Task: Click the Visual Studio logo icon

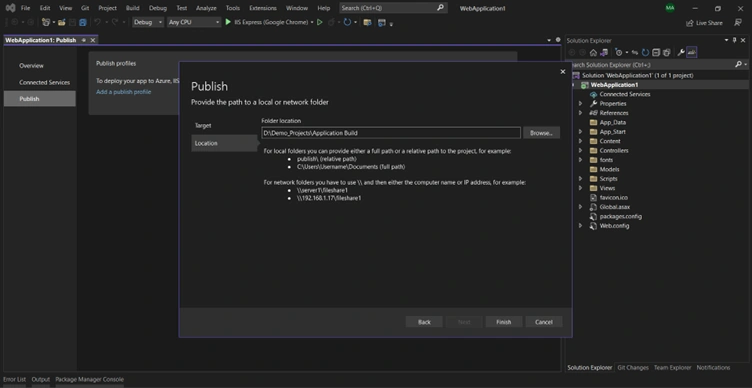Action: pyautogui.click(x=10, y=8)
